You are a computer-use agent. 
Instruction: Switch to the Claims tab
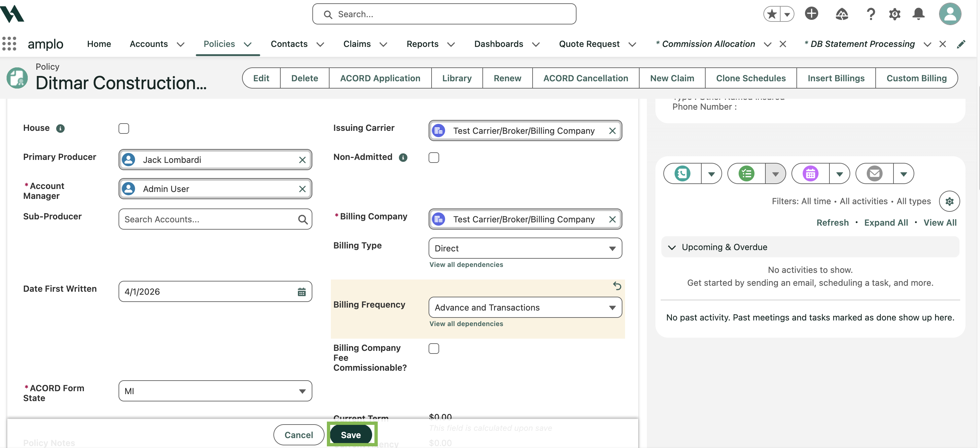point(357,44)
